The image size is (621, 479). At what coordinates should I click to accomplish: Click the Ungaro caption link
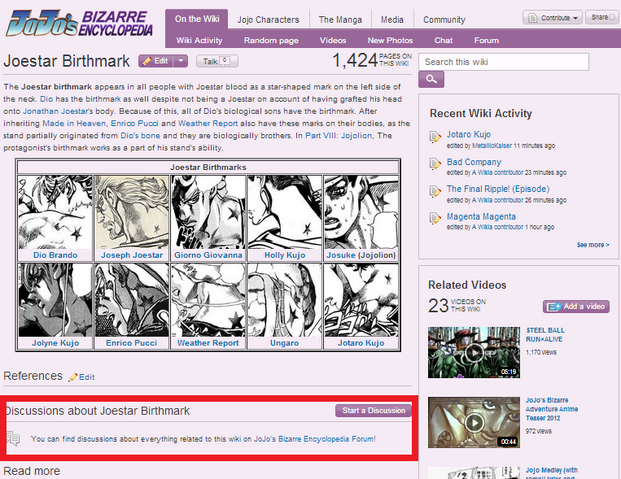click(285, 343)
